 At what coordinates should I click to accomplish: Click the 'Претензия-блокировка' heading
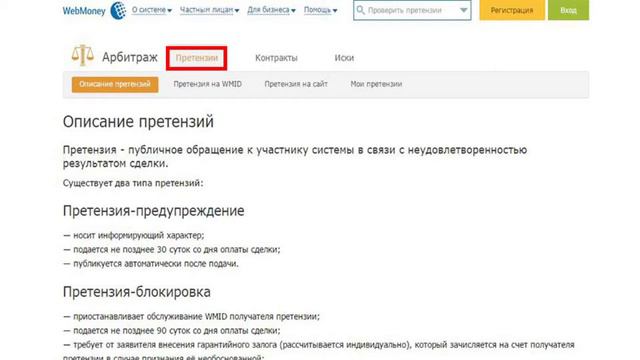click(x=137, y=292)
